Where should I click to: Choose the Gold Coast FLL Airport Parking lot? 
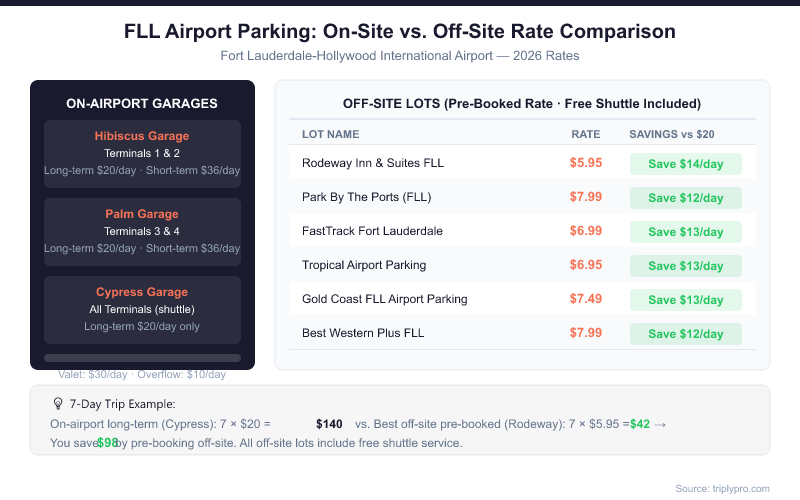pos(384,299)
